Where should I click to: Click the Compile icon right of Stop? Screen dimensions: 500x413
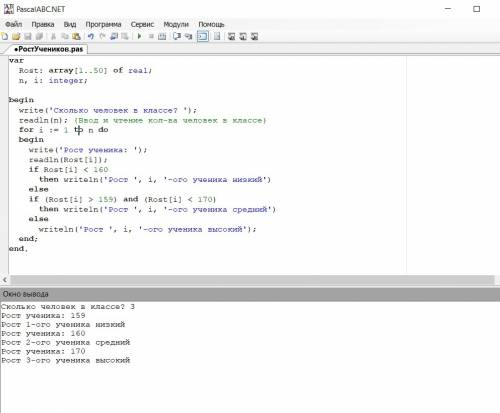[162, 36]
